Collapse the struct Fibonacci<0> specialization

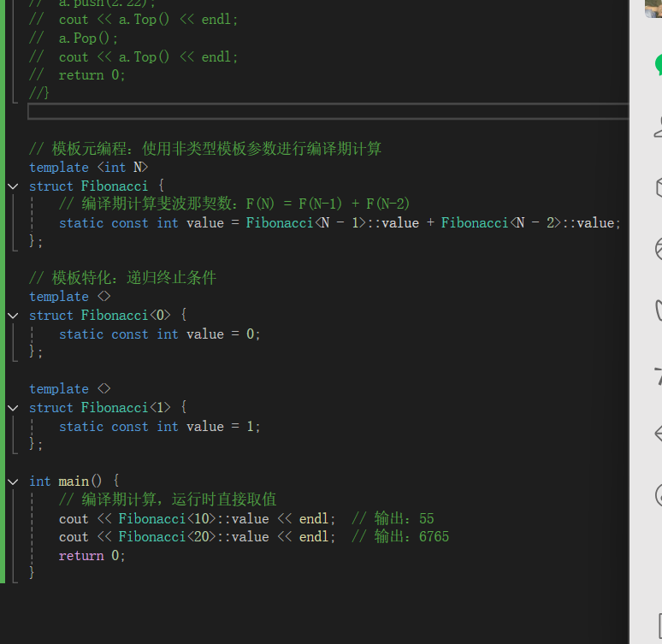coord(13,316)
